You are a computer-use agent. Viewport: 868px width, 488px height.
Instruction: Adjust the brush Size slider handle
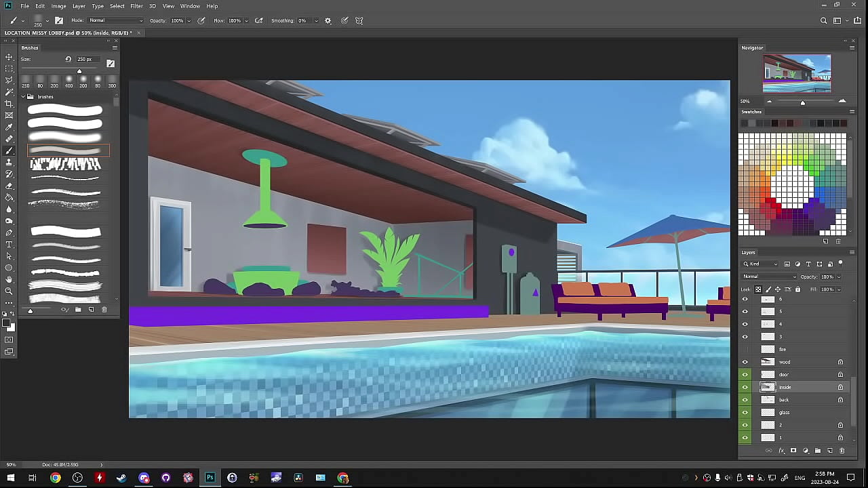coord(79,71)
